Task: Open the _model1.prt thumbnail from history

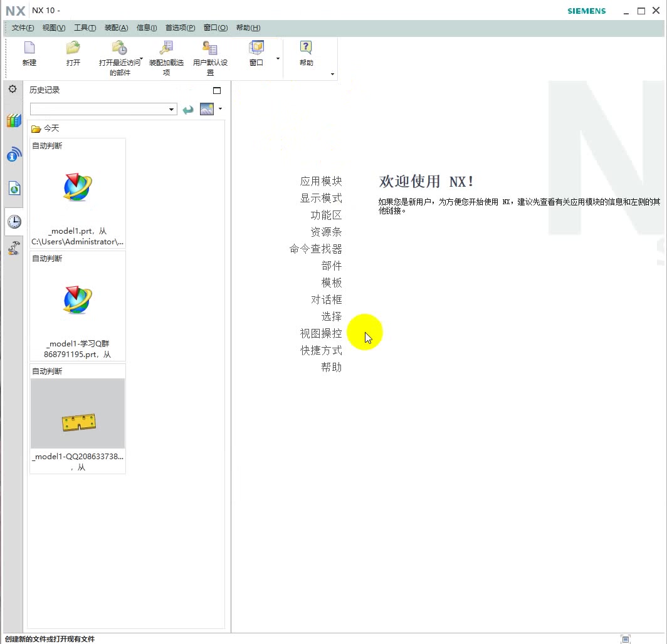Action: (x=77, y=188)
